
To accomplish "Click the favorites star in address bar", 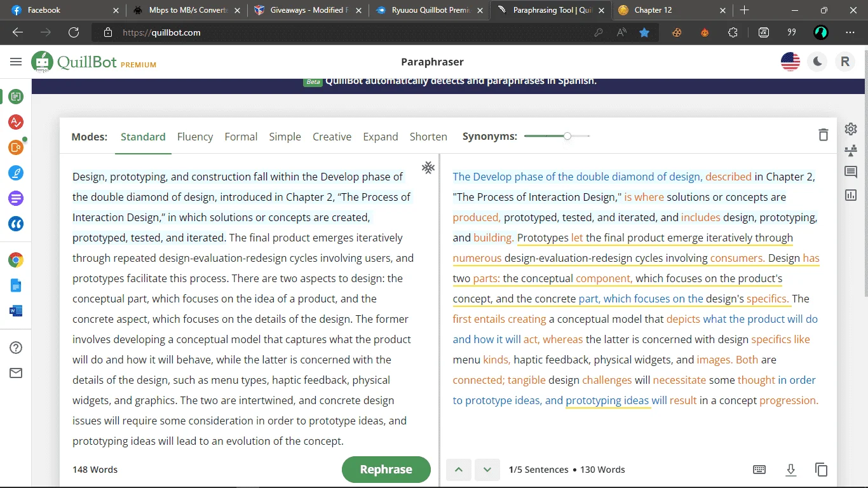I will click(x=644, y=32).
